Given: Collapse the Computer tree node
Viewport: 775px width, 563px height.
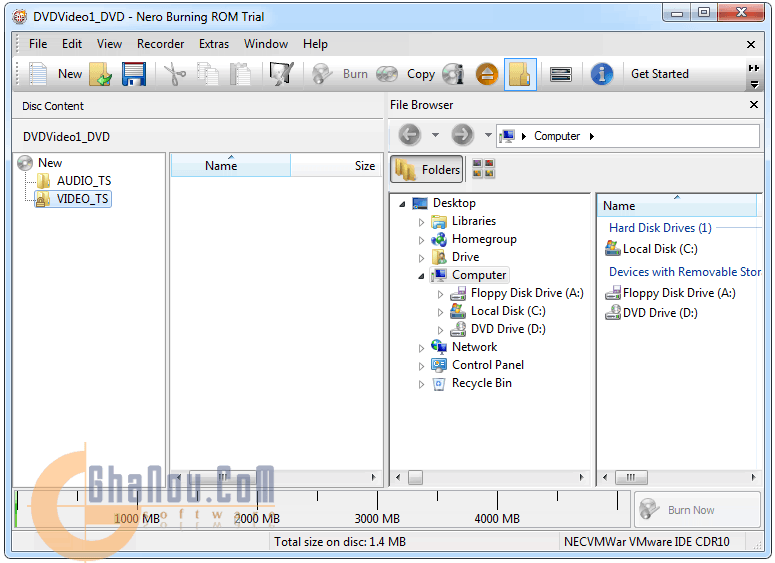Looking at the screenshot, I should tap(421, 276).
